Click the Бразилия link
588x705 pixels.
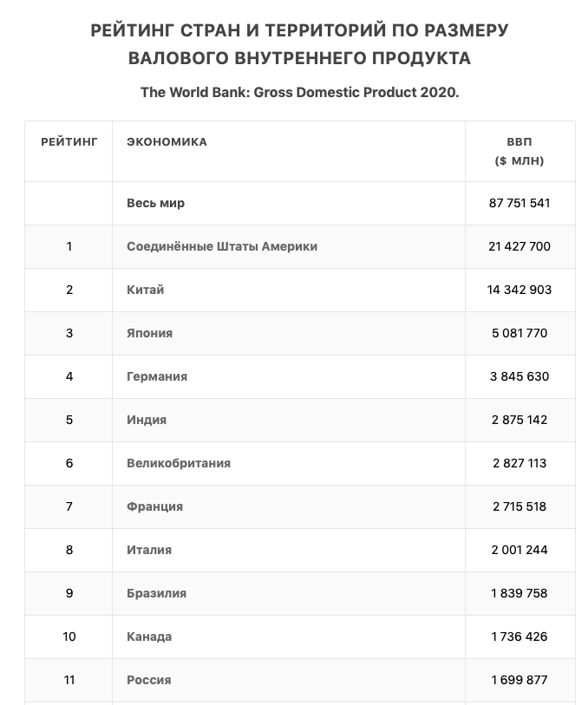156,593
